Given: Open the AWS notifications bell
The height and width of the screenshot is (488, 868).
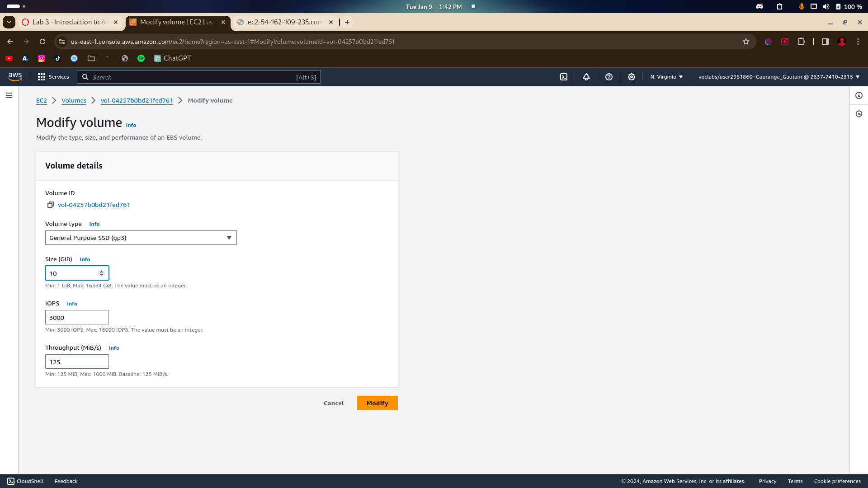Looking at the screenshot, I should coord(586,77).
